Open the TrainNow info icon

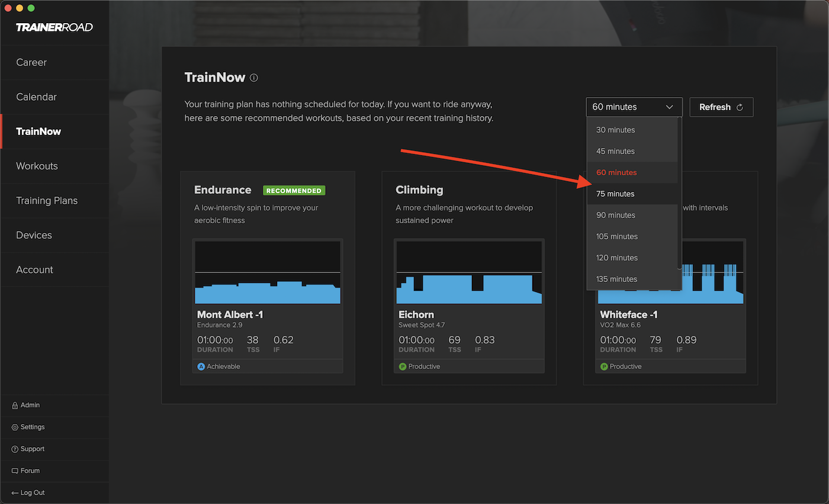tap(254, 78)
